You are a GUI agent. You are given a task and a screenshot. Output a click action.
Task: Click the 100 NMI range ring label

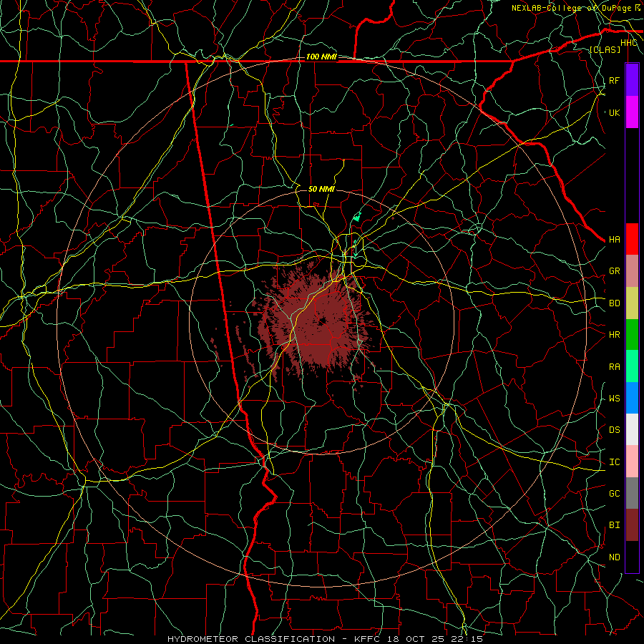[x=321, y=57]
